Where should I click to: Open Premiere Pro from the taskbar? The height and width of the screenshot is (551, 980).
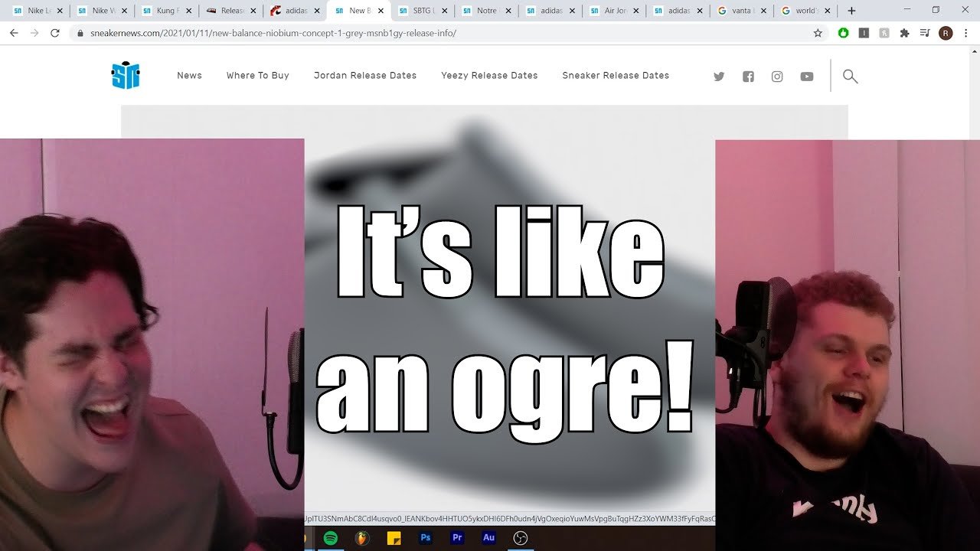pyautogui.click(x=457, y=538)
